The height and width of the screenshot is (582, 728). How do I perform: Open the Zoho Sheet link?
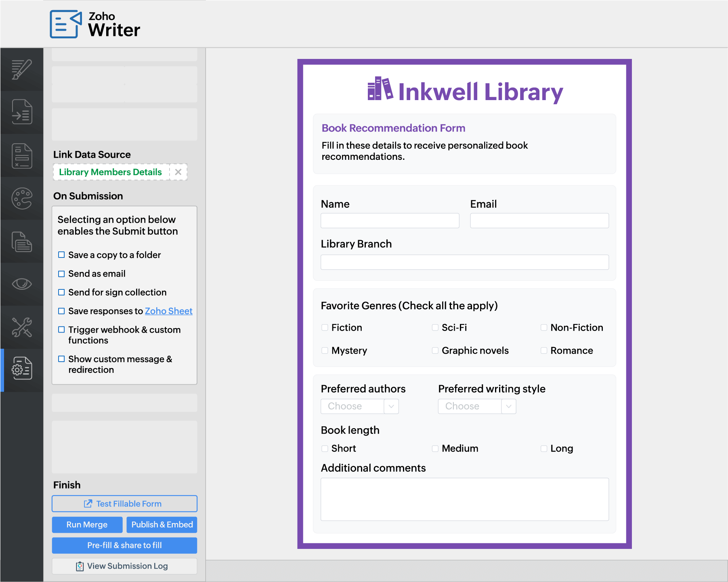tap(168, 311)
